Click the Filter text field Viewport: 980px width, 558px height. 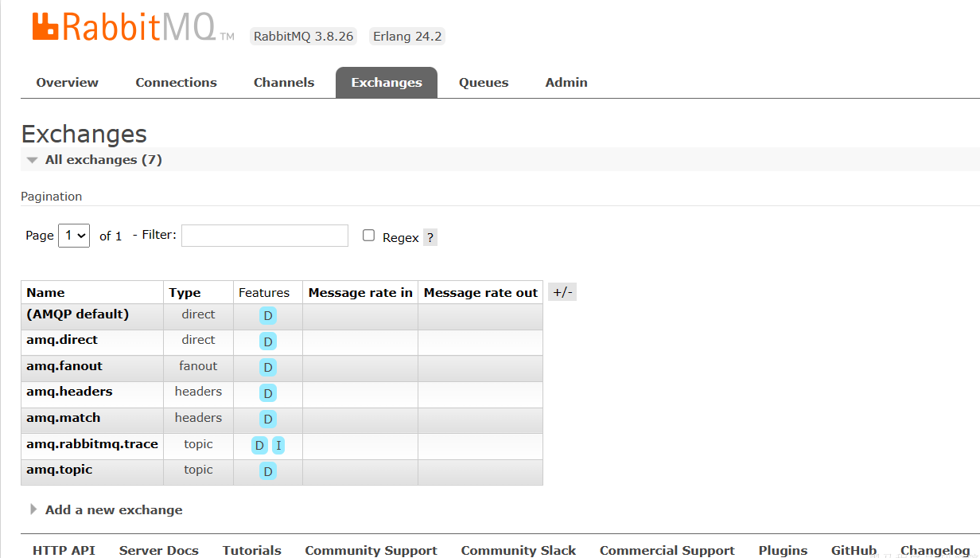coord(264,236)
